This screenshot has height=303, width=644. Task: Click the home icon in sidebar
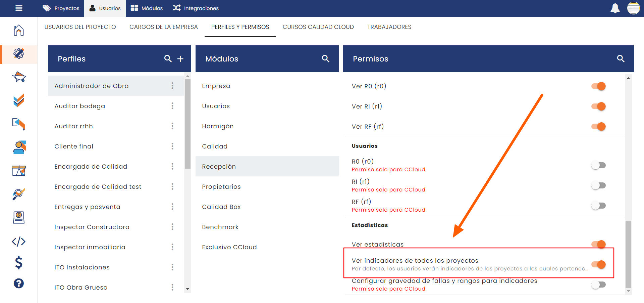pyautogui.click(x=19, y=30)
